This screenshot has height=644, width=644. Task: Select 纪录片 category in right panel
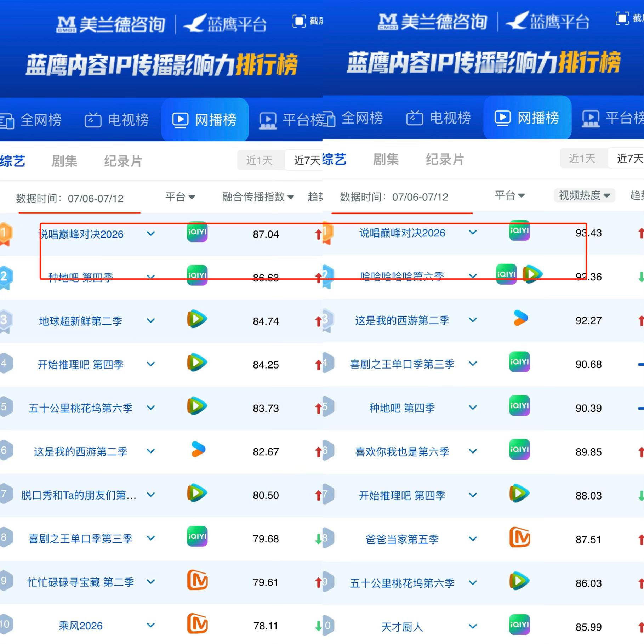coord(445,159)
